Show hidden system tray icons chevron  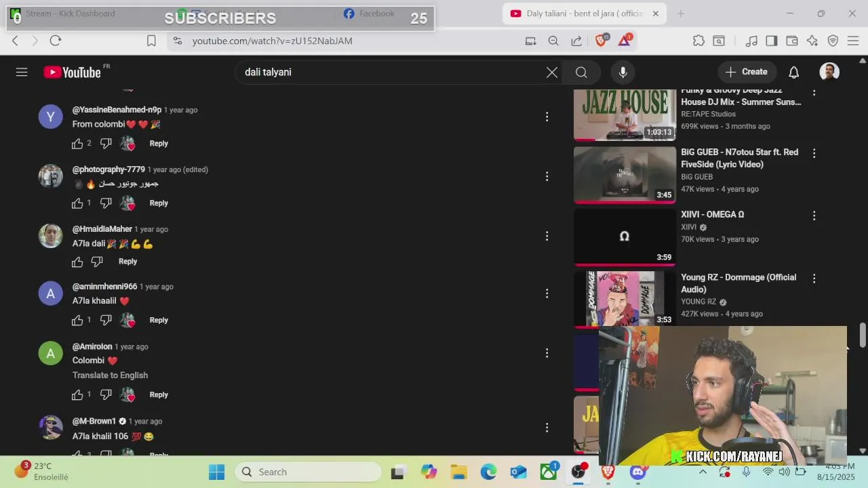703,472
